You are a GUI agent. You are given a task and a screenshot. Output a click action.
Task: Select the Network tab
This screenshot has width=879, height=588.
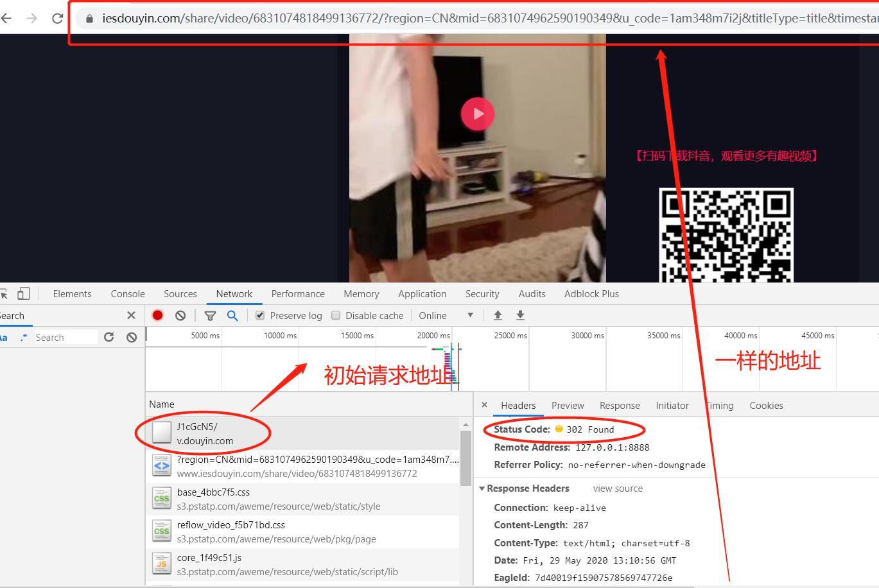pos(234,293)
